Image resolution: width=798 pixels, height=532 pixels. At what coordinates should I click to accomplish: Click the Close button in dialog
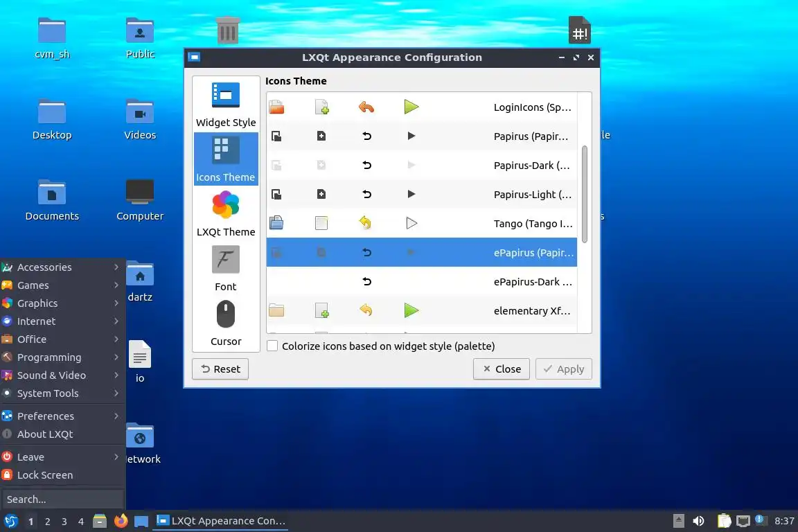pos(502,369)
